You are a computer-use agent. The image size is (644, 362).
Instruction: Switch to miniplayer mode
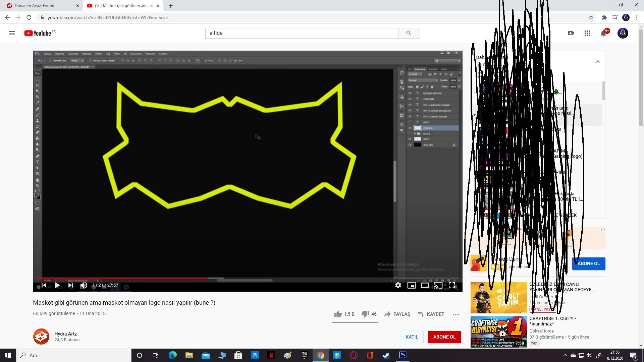(x=412, y=285)
